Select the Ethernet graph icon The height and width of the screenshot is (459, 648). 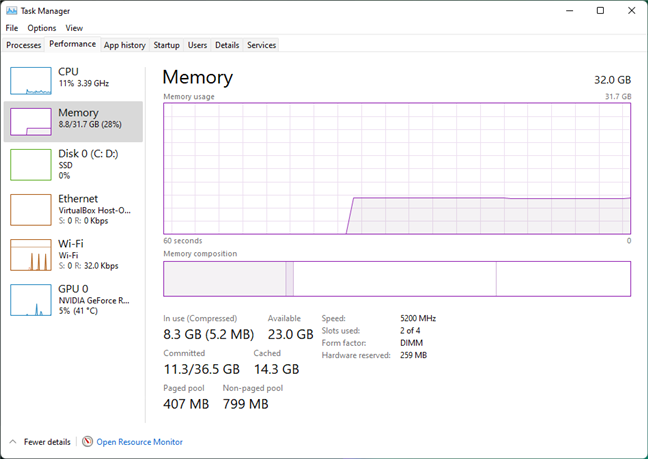(x=30, y=209)
